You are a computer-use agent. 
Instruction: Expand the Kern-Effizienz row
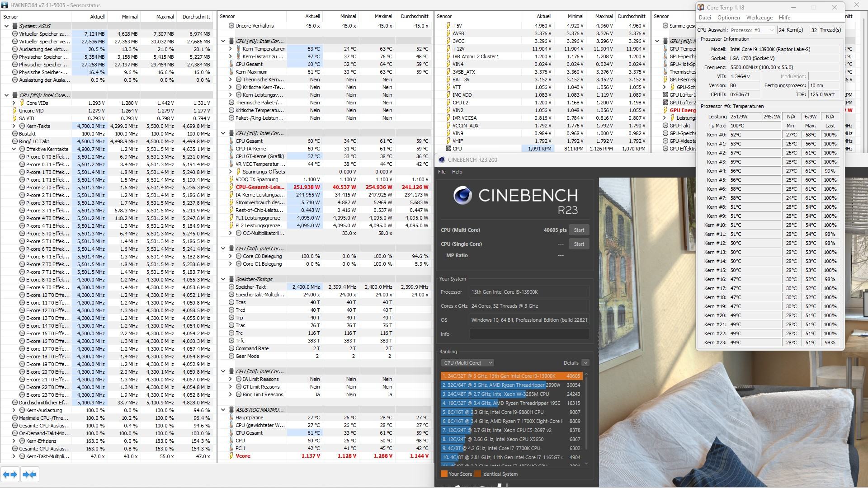[x=14, y=441]
